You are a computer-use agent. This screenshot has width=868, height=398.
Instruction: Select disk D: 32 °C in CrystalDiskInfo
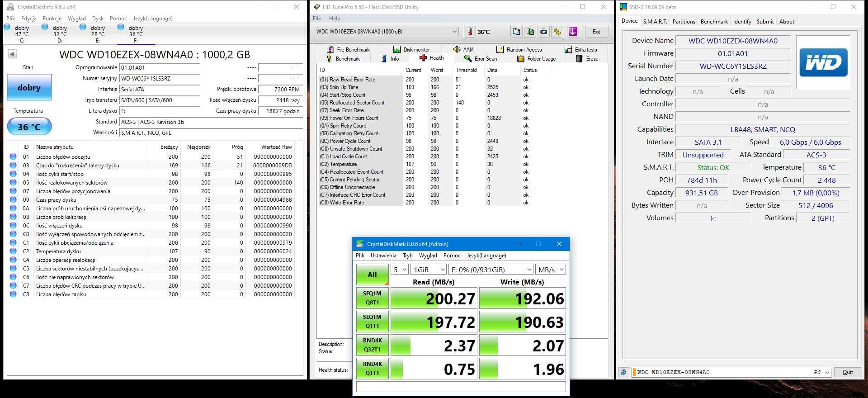point(60,34)
